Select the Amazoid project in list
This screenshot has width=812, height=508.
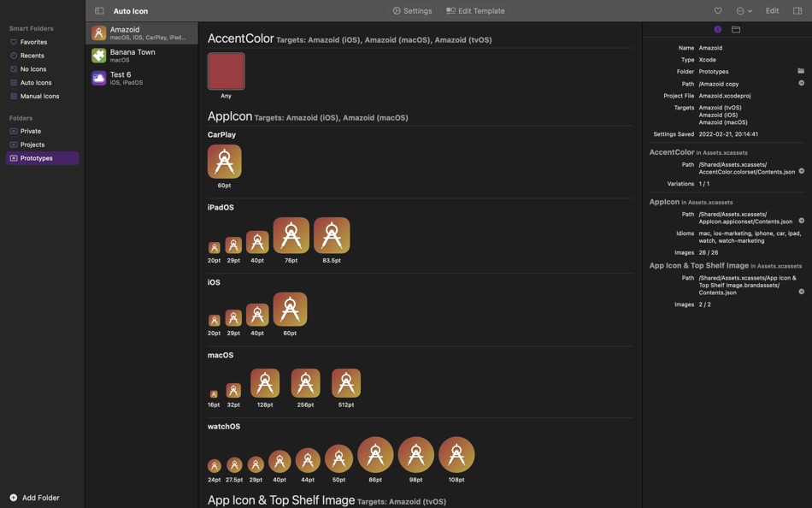pyautogui.click(x=141, y=33)
